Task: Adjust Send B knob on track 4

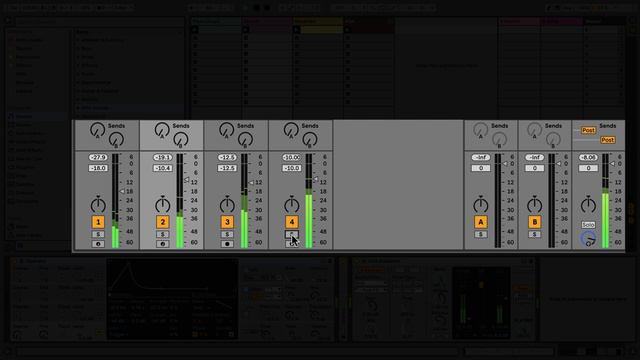Action: [x=309, y=140]
